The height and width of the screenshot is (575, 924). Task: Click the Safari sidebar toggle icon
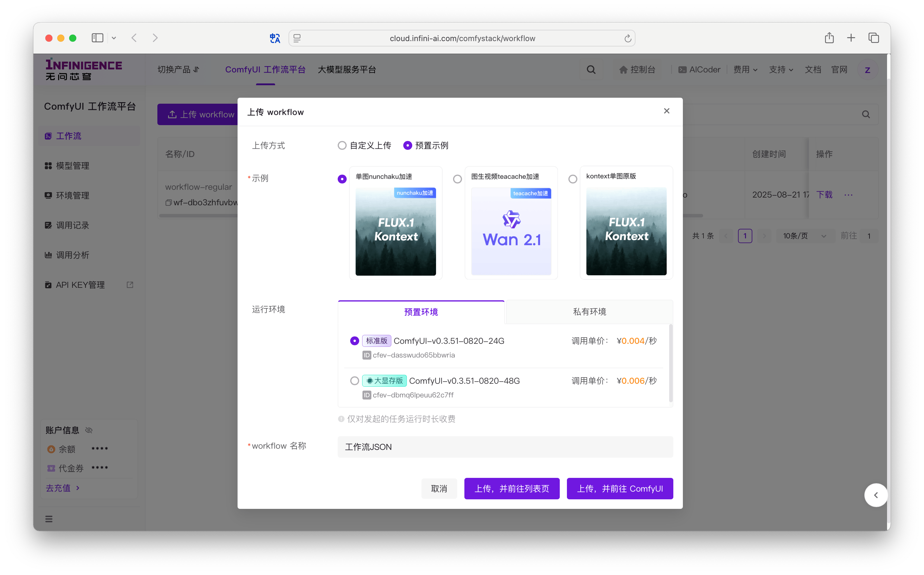97,38
